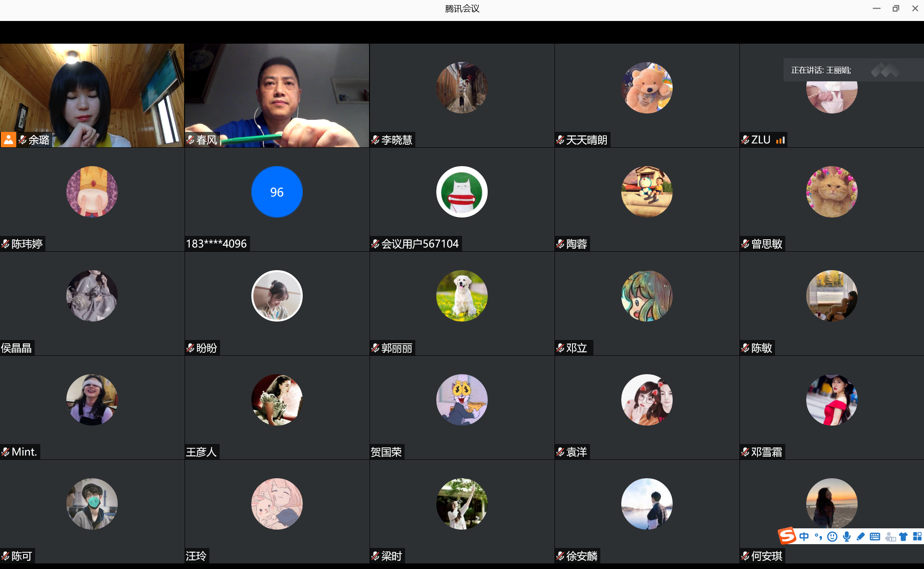Click the Sogou input method logo
924x569 pixels.
click(x=787, y=536)
